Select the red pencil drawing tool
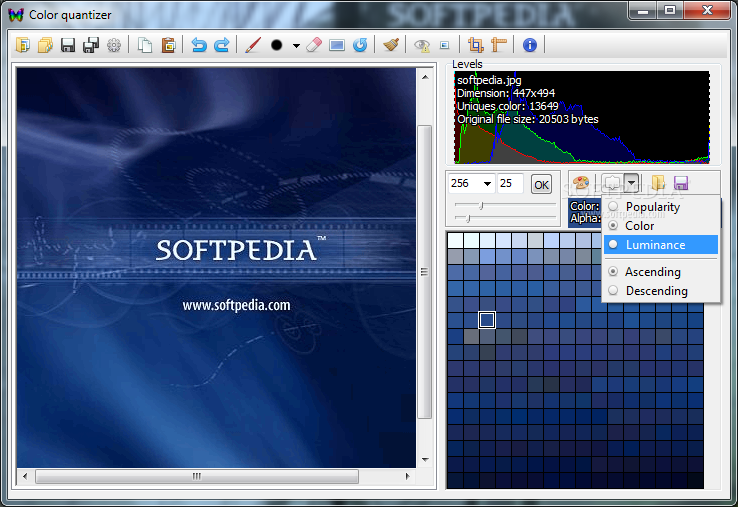Screen dimensions: 738x507 point(253,45)
